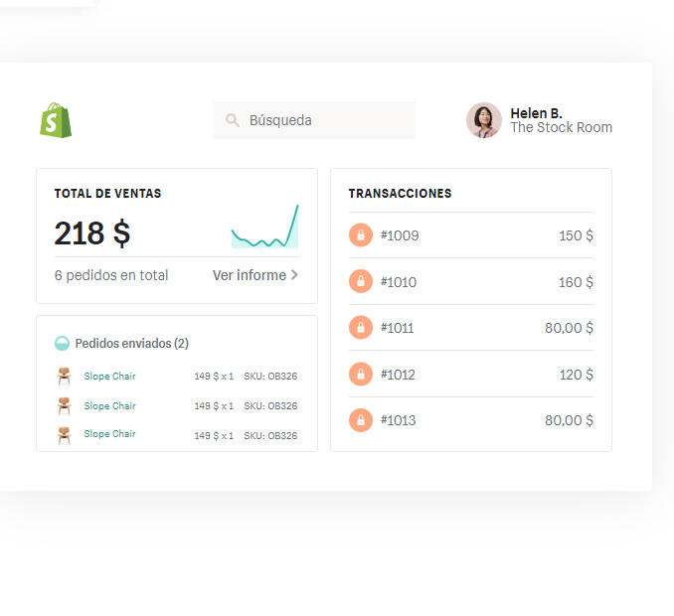Open transaction #1012
Viewport: 674px width, 616px height.
(x=471, y=375)
